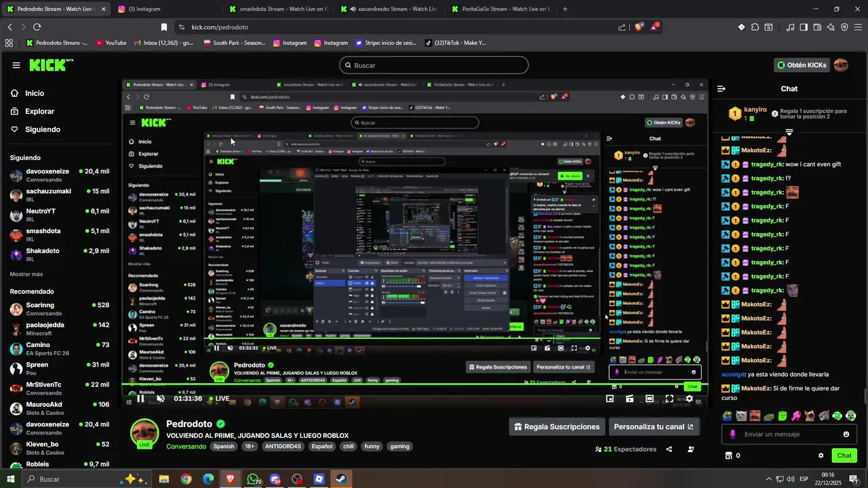Screen dimensions: 868x488
Task: Open Brave main menu hamburger
Action: [858, 27]
